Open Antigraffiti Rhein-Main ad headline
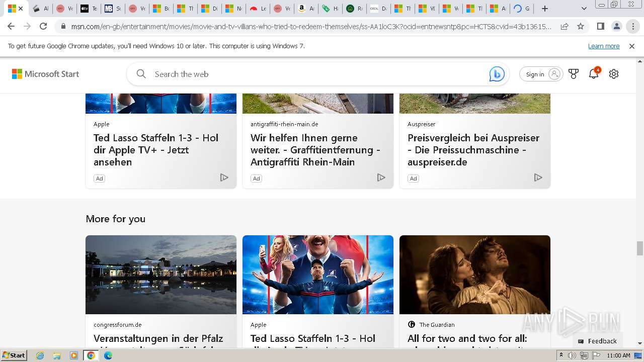This screenshot has height=362, width=644. click(315, 150)
